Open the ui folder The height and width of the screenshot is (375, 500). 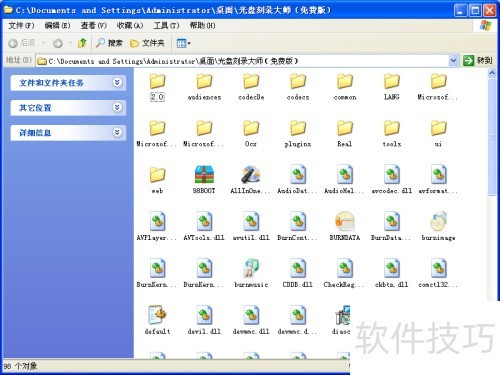click(439, 134)
